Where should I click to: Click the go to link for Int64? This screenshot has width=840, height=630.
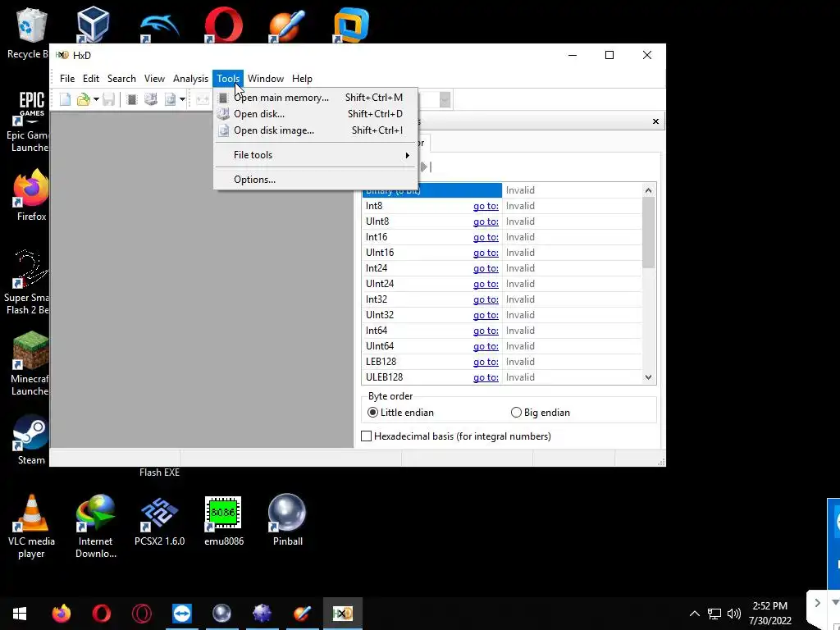tap(486, 331)
